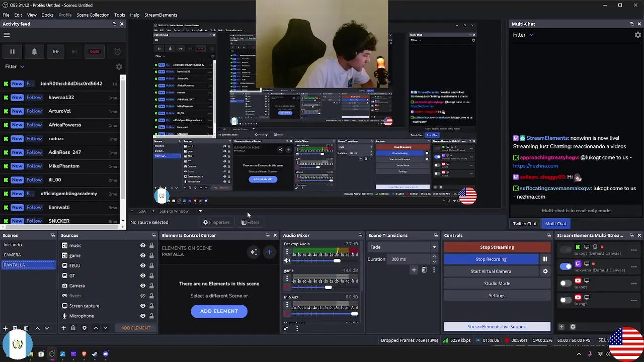Increase transition duration with up stepper

click(434, 257)
